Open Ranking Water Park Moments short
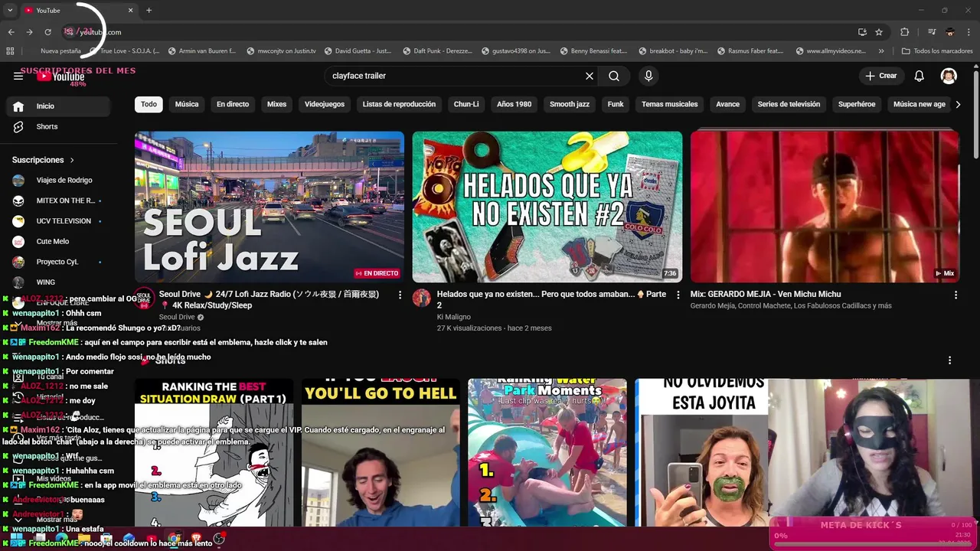 [x=547, y=452]
